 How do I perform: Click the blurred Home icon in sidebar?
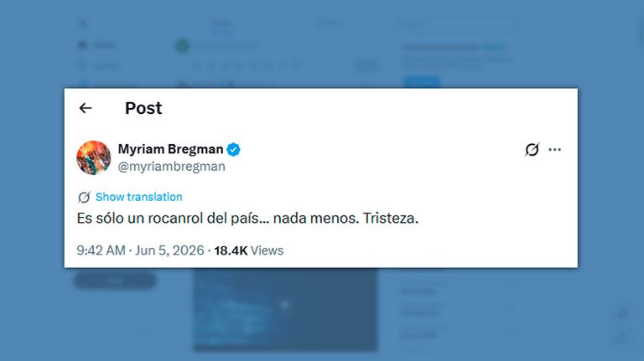pyautogui.click(x=82, y=44)
